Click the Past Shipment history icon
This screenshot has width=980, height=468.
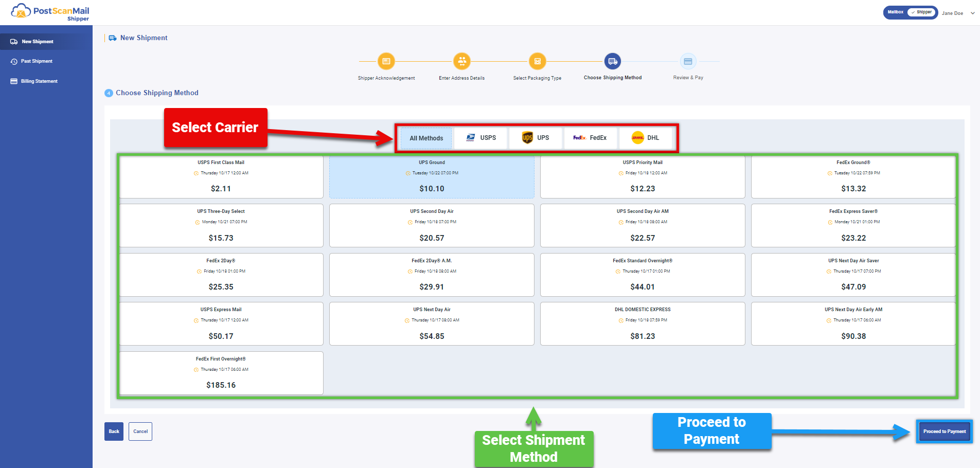click(x=14, y=61)
